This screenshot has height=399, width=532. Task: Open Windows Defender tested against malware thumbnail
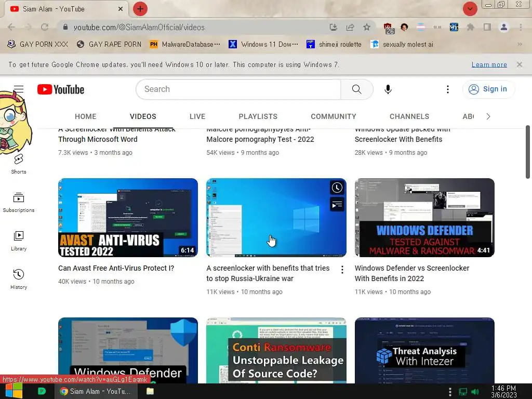[x=424, y=218]
